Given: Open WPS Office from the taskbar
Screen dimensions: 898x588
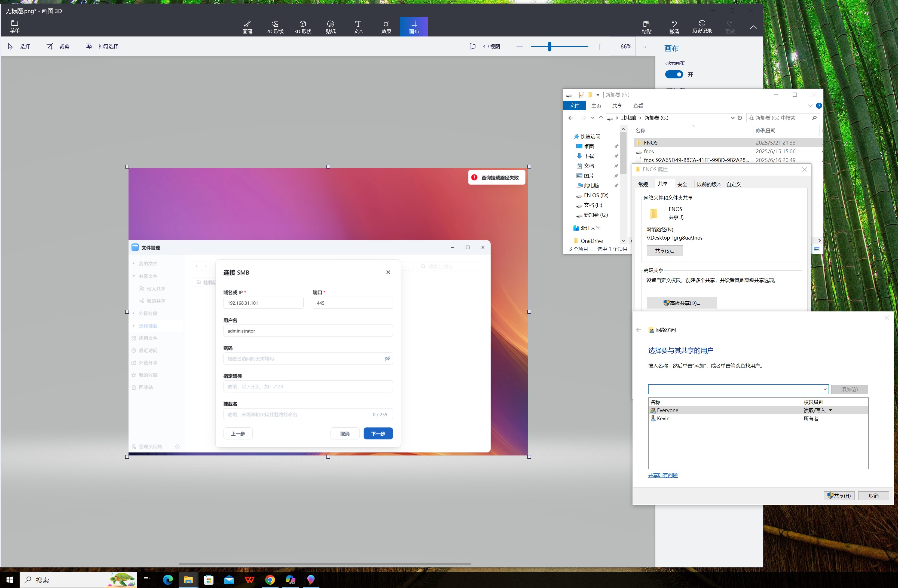Looking at the screenshot, I should (x=249, y=580).
